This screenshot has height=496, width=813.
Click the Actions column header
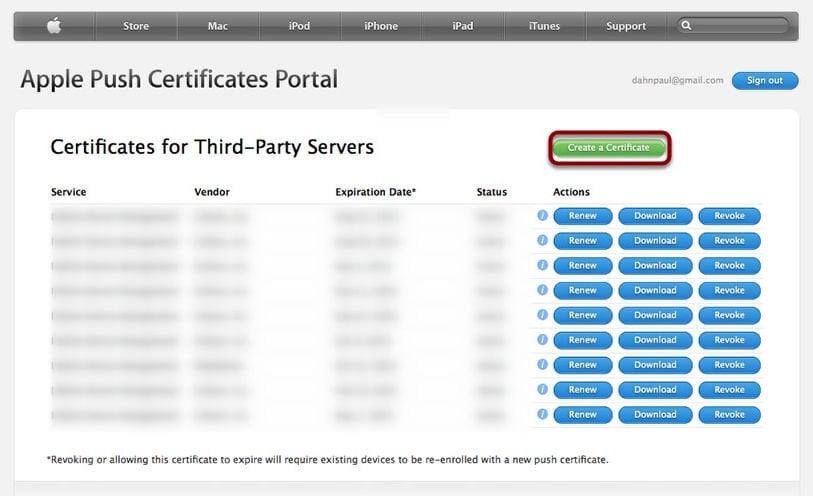pyautogui.click(x=571, y=192)
